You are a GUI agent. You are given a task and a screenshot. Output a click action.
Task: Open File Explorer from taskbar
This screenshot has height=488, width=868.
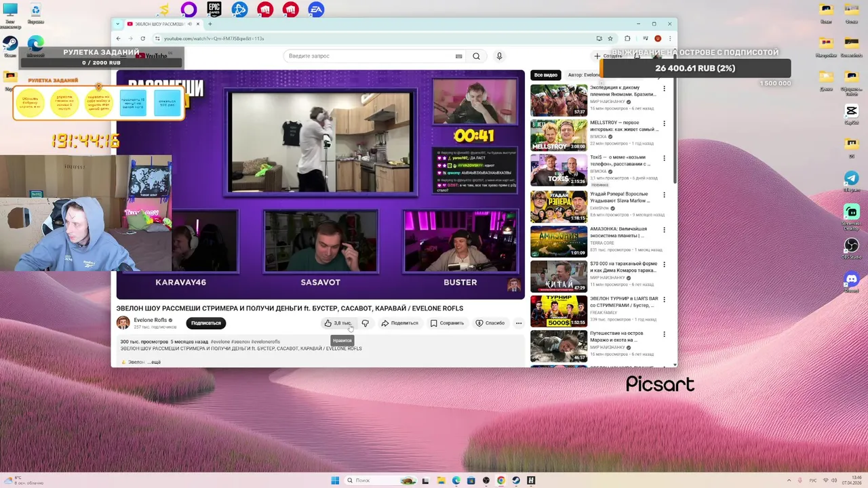pyautogui.click(x=441, y=481)
